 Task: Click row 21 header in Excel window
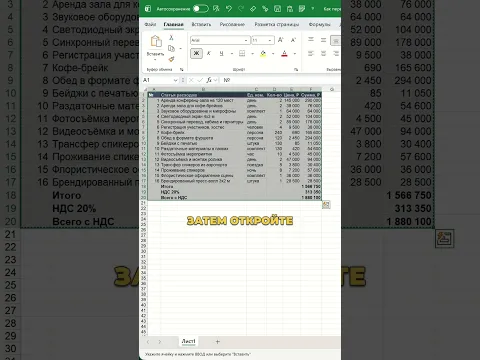coord(144,203)
